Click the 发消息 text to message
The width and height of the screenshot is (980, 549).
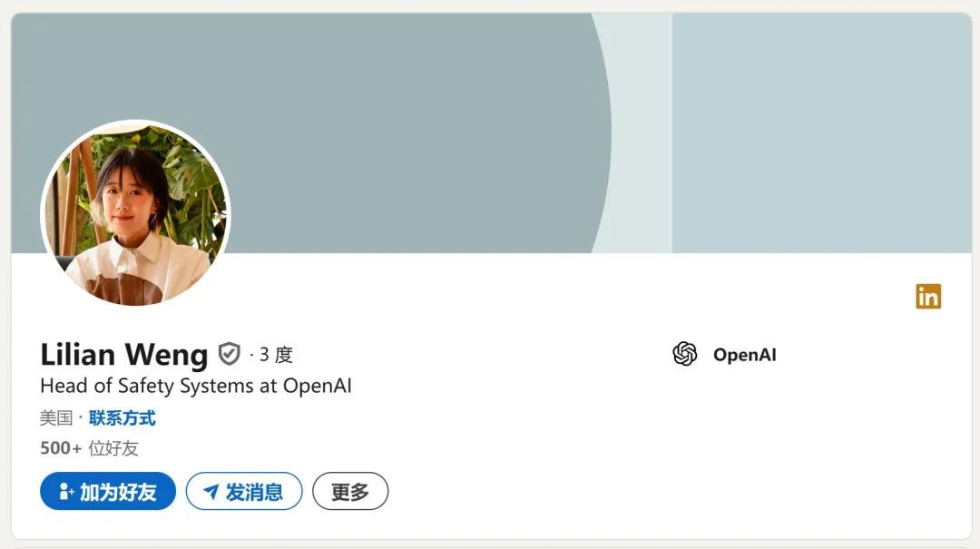(254, 492)
